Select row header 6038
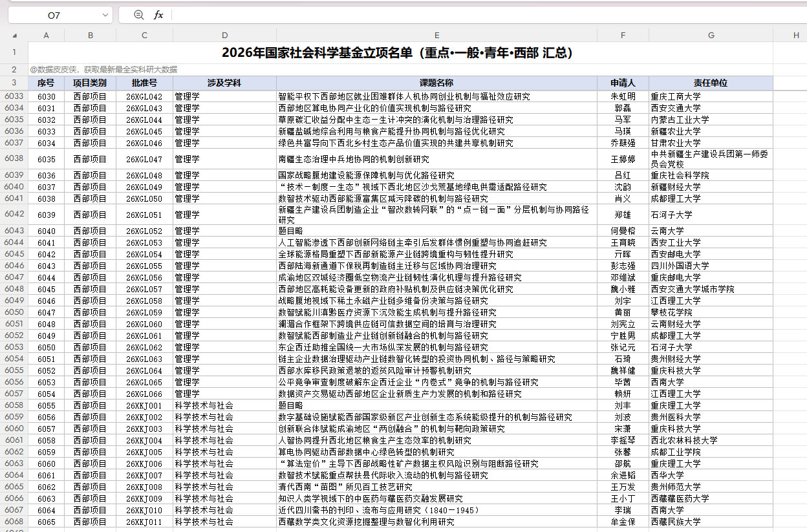Viewport: 807px width, 532px height. pyautogui.click(x=14, y=158)
